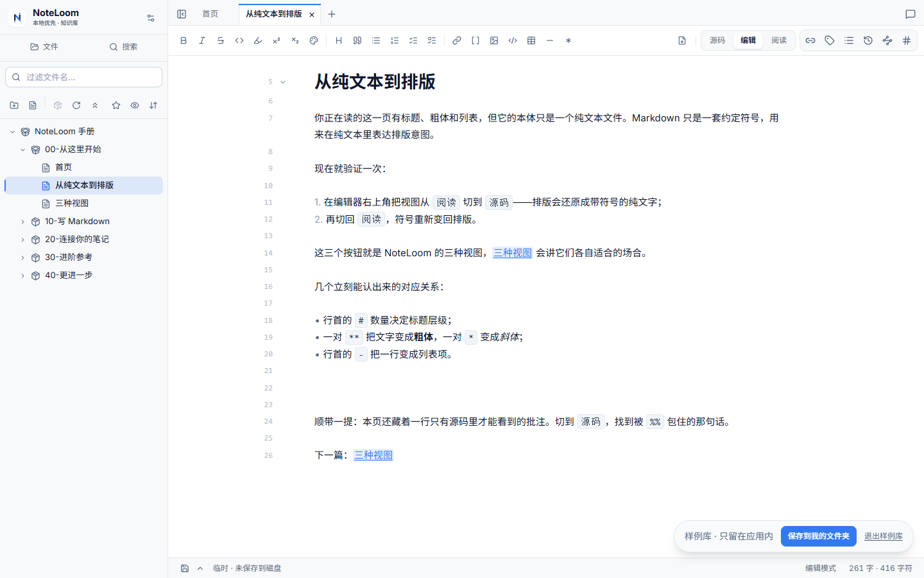Open the 文件 sidebar tab
The image size is (924, 578).
pyautogui.click(x=44, y=47)
